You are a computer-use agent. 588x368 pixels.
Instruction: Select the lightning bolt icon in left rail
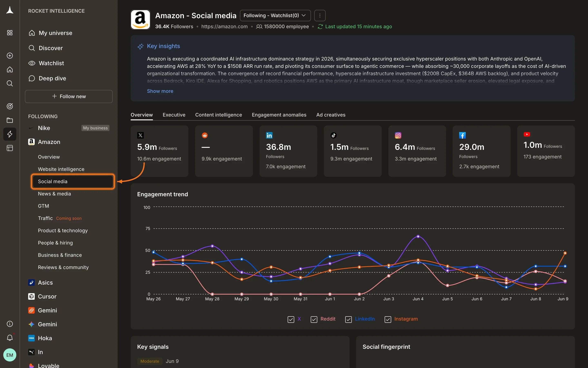pyautogui.click(x=10, y=134)
